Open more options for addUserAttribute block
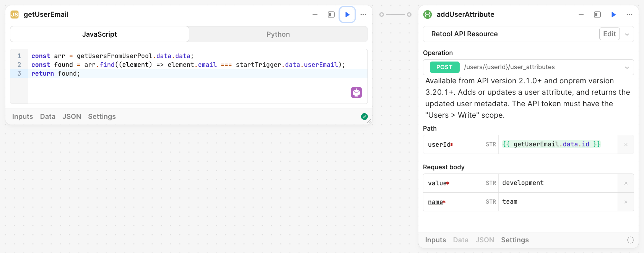 (629, 15)
